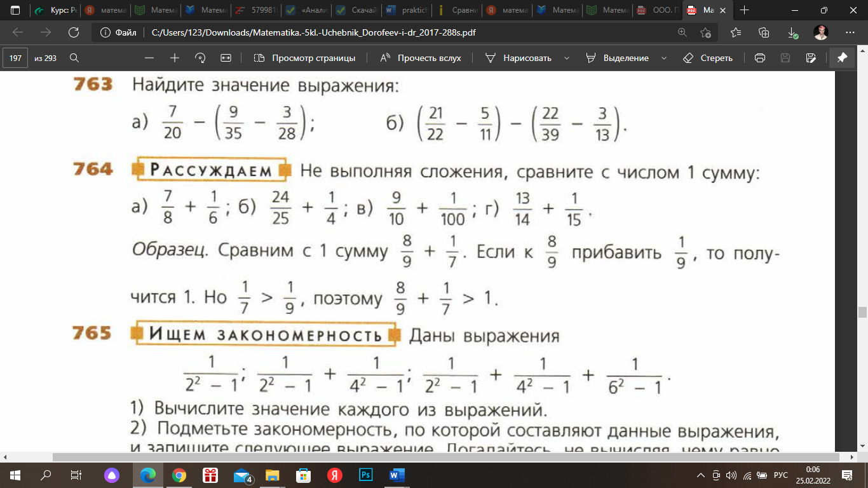
Task: Switch the РУС input language
Action: click(x=781, y=475)
